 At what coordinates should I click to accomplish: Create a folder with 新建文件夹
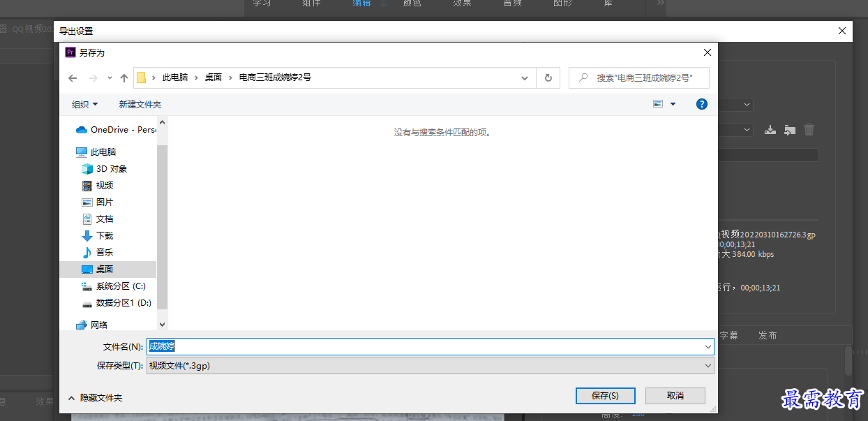point(140,104)
